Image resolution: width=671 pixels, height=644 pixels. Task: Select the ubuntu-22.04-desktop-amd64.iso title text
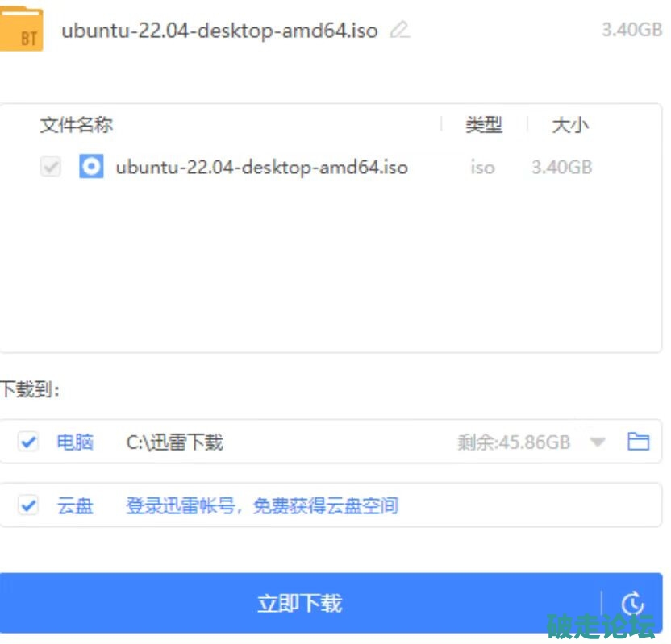pyautogui.click(x=220, y=31)
